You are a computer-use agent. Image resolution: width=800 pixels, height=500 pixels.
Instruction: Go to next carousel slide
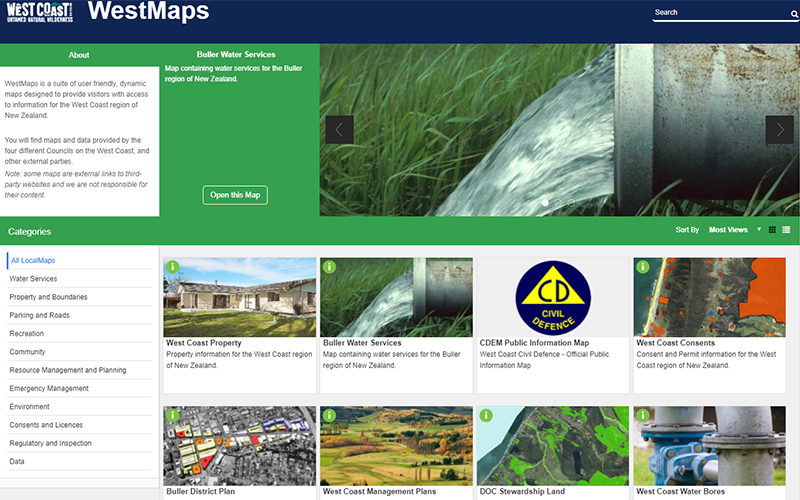tap(780, 130)
